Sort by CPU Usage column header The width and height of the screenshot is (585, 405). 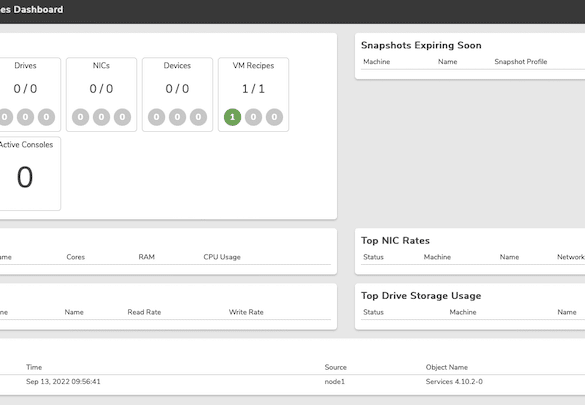click(x=222, y=257)
